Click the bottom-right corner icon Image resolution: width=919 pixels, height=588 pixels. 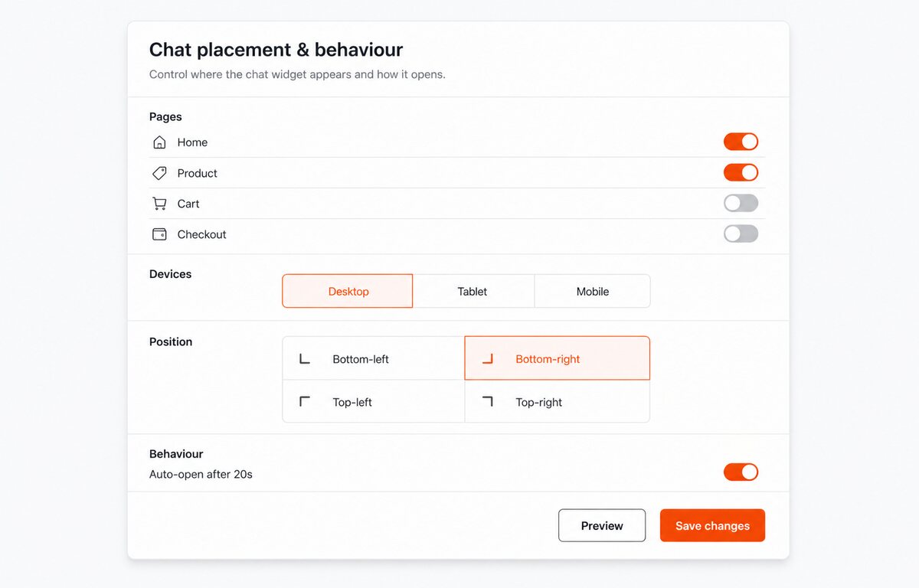click(x=487, y=358)
